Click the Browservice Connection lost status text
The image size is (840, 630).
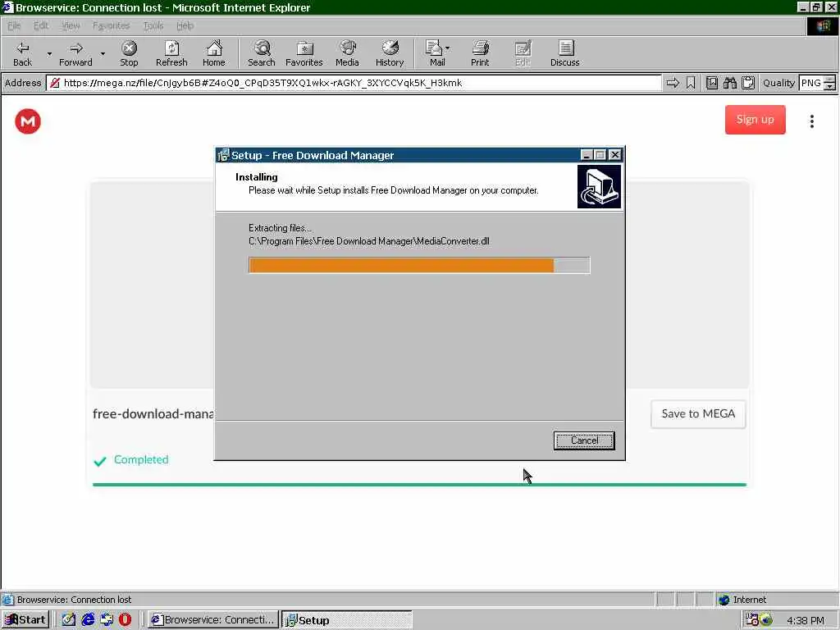pyautogui.click(x=74, y=600)
